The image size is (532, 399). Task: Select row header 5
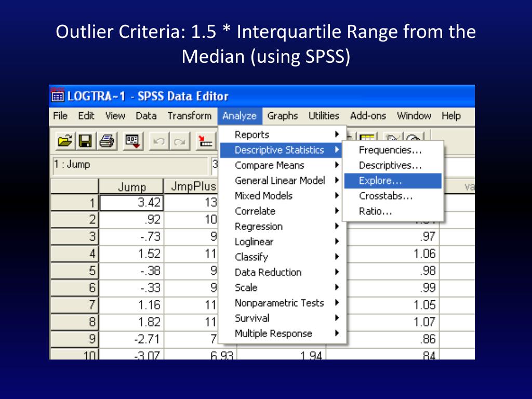75,271
